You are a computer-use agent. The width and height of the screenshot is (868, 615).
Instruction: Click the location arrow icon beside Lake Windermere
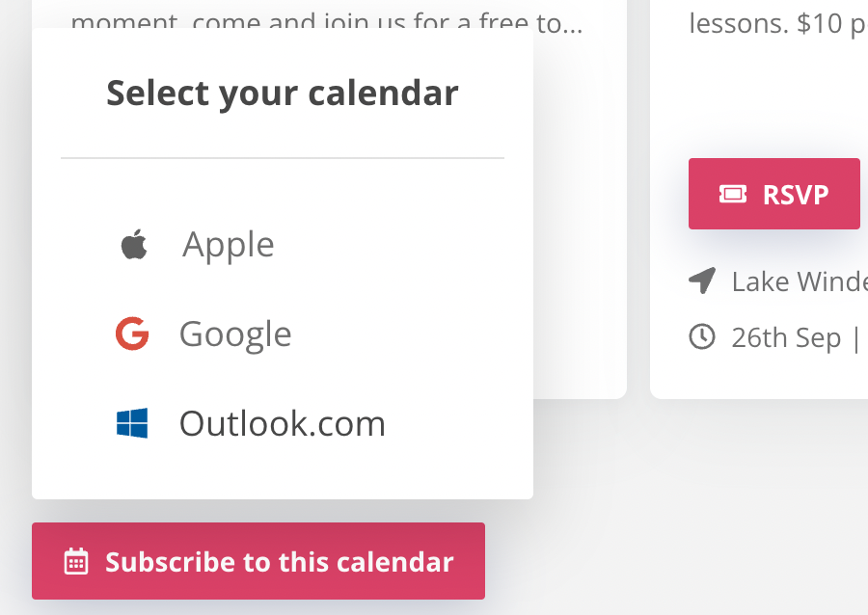pos(700,281)
